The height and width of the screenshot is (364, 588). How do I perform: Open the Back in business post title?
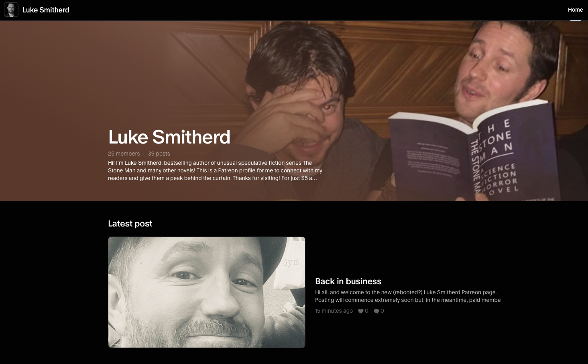coord(348,281)
